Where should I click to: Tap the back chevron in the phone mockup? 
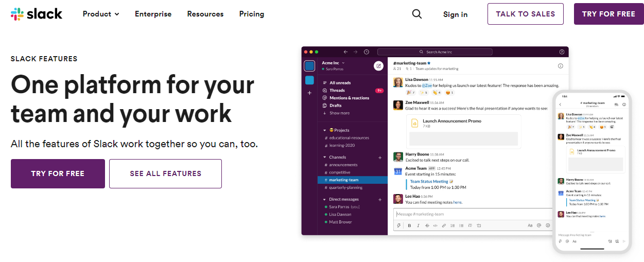[x=561, y=104]
